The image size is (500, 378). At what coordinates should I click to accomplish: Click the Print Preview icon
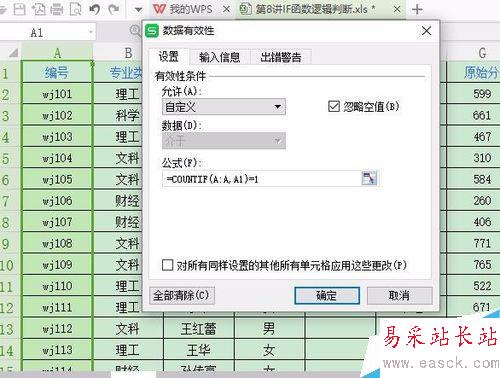click(75, 9)
